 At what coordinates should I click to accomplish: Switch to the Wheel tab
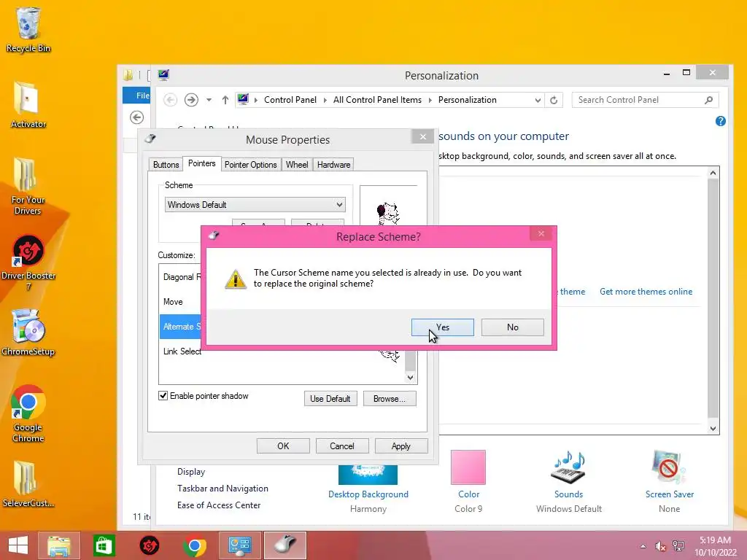297,164
